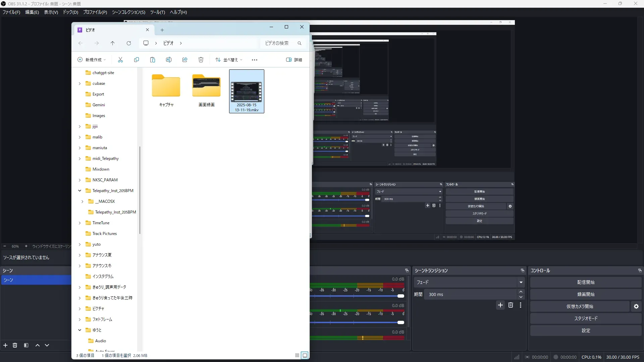The width and height of the screenshot is (644, 362).
Task: Click the 配信開始 button
Action: [586, 282]
